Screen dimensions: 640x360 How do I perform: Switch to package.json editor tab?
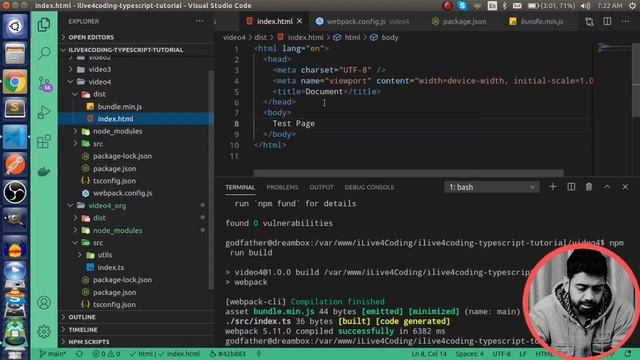coord(459,21)
